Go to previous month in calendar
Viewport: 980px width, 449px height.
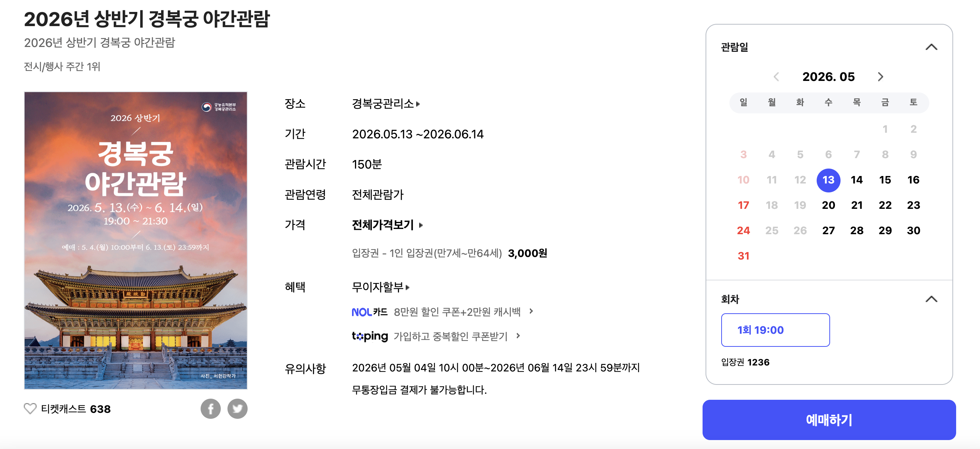[776, 77]
